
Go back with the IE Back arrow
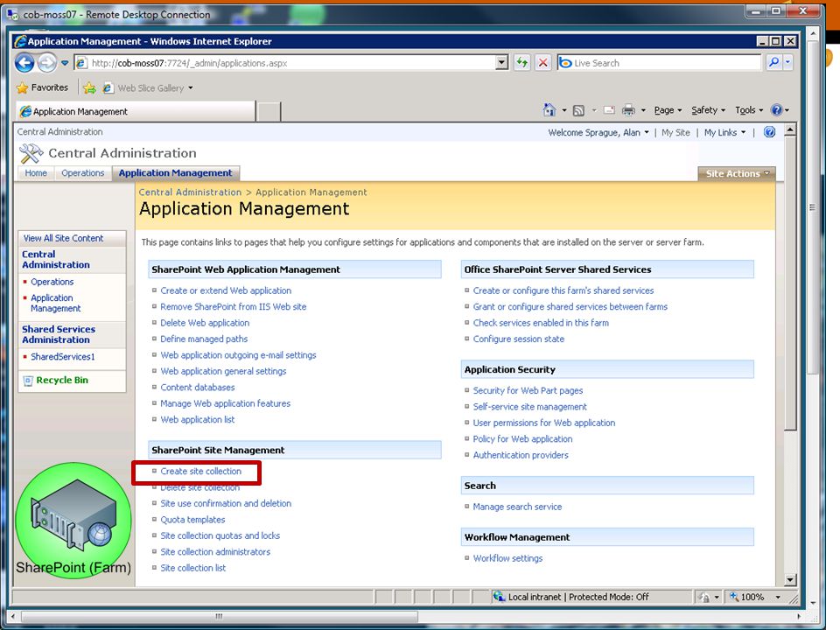[24, 63]
